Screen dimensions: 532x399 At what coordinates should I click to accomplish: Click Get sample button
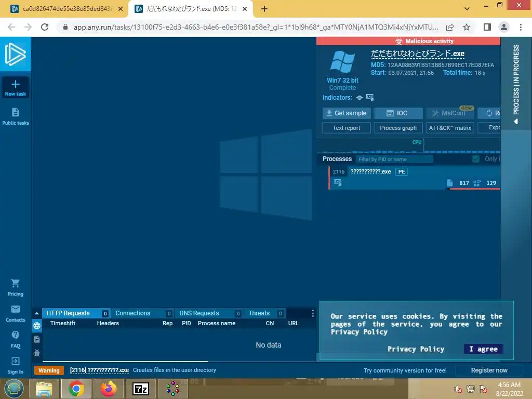346,113
